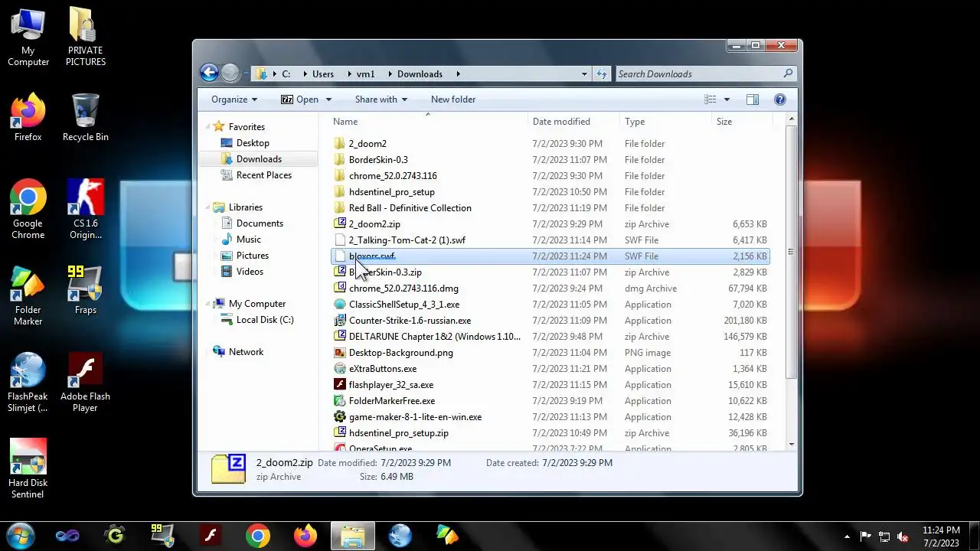Open FlashPeak Slimjet desktop shortcut

tap(28, 382)
